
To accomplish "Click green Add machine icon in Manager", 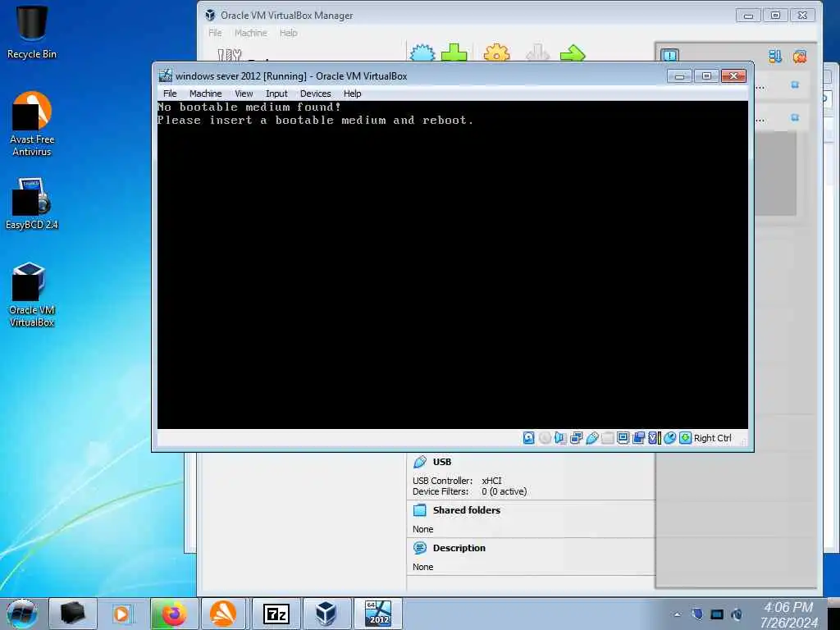I will click(454, 52).
